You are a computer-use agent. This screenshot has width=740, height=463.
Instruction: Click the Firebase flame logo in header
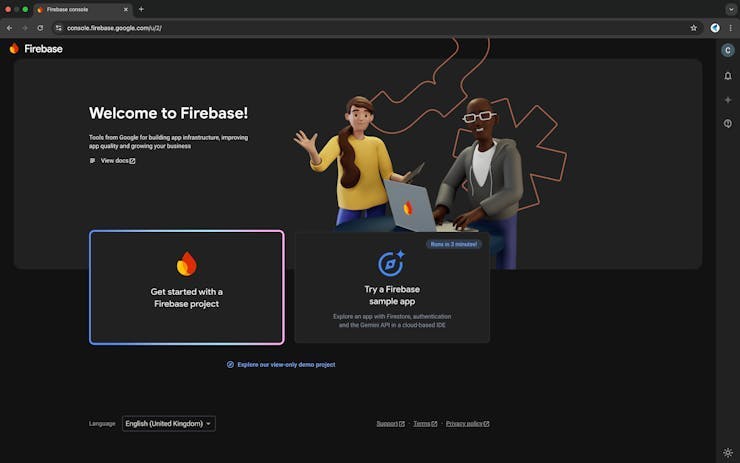(x=14, y=48)
